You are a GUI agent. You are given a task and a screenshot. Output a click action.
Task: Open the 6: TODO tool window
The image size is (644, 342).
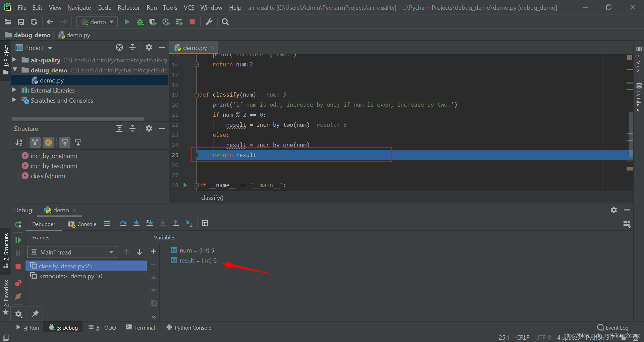(x=102, y=328)
